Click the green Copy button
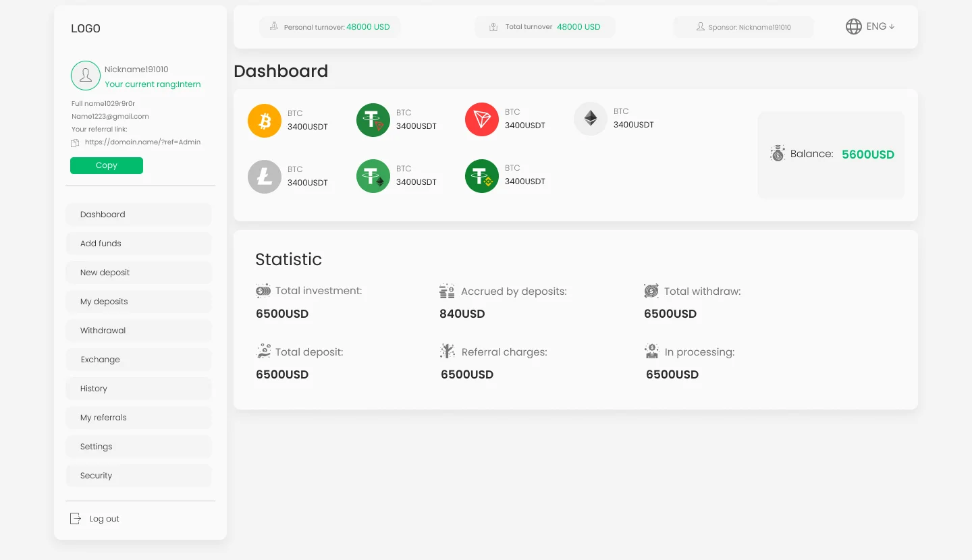Image resolution: width=972 pixels, height=560 pixels. coord(107,165)
